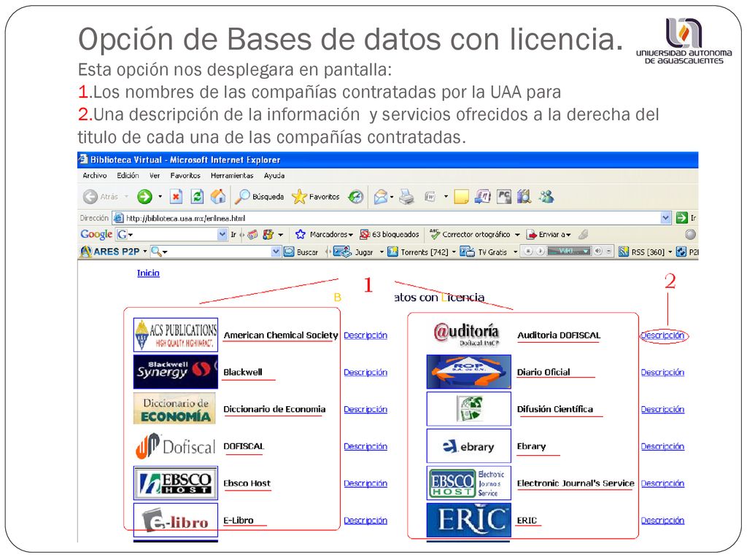The image size is (747, 560).
Task: Click the ERIC logo
Action: [469, 520]
